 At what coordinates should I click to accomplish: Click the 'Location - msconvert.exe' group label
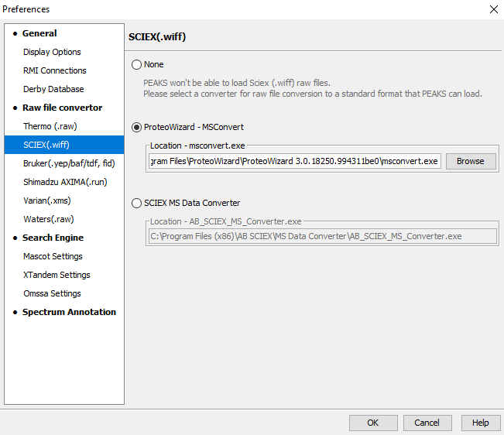(x=197, y=146)
